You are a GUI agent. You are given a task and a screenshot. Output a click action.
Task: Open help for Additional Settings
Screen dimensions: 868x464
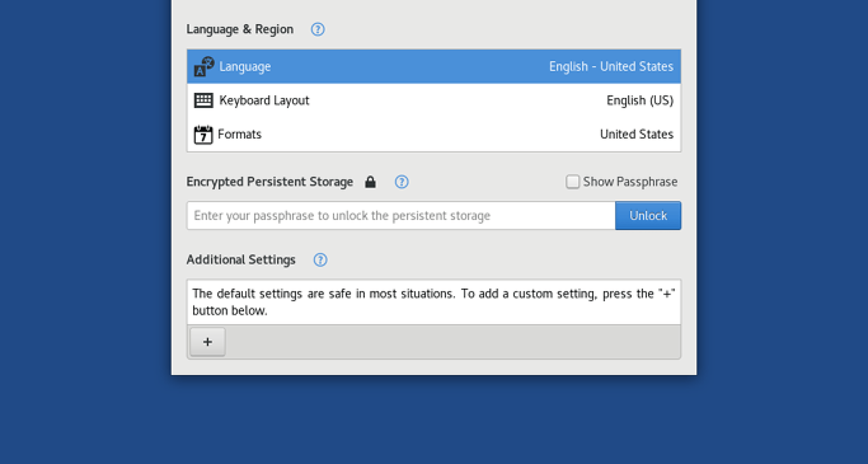[320, 260]
